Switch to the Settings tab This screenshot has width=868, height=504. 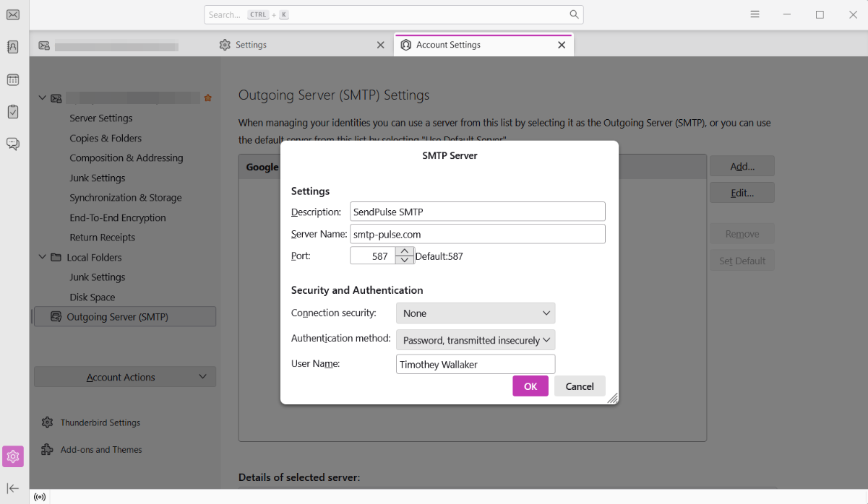(251, 45)
